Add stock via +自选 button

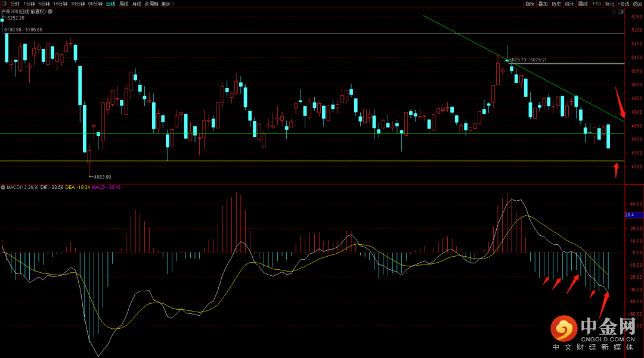(x=624, y=4)
